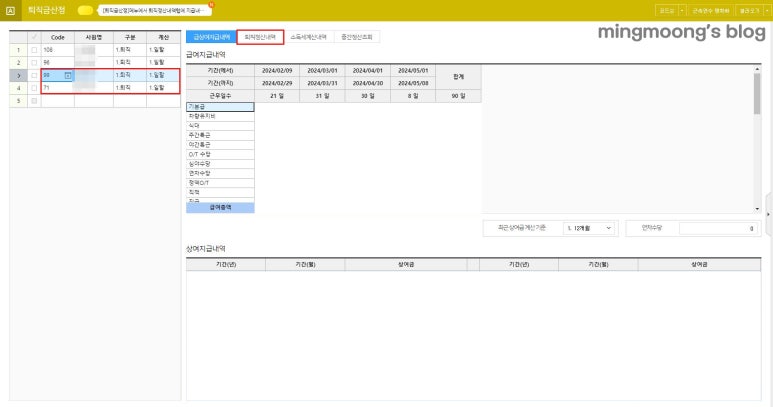This screenshot has width=773, height=407.
Task: Open the orange notification badge in header
Action: 211,4
